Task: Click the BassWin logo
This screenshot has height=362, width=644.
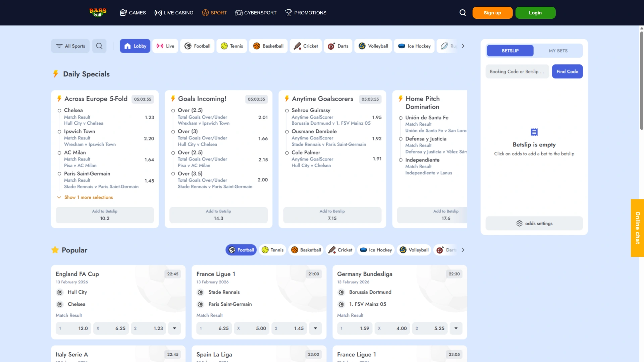Action: click(98, 12)
